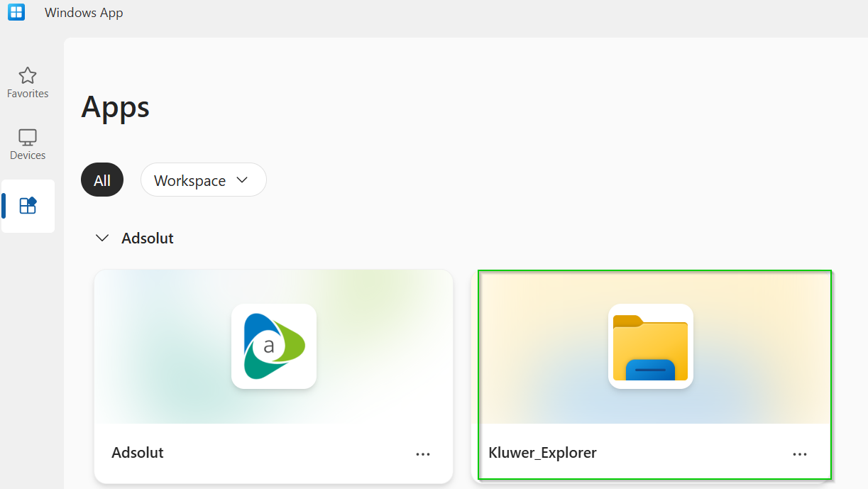Open the Kluwer_Explorer folder icon

pos(650,346)
